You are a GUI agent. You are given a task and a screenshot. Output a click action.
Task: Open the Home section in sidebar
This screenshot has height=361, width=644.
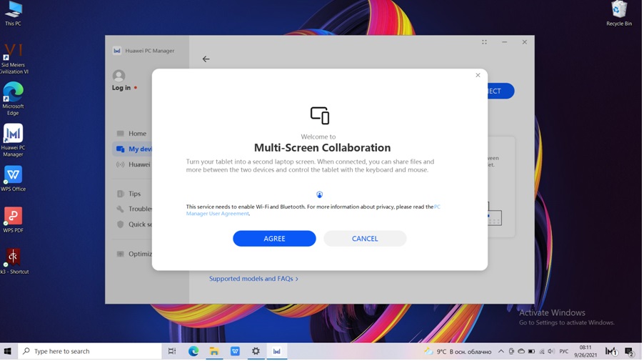point(137,134)
